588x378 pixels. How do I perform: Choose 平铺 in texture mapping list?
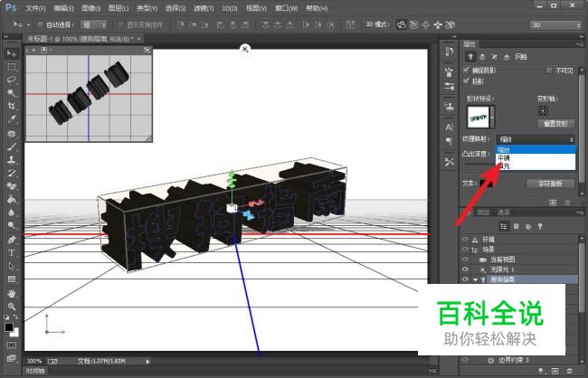(536, 158)
